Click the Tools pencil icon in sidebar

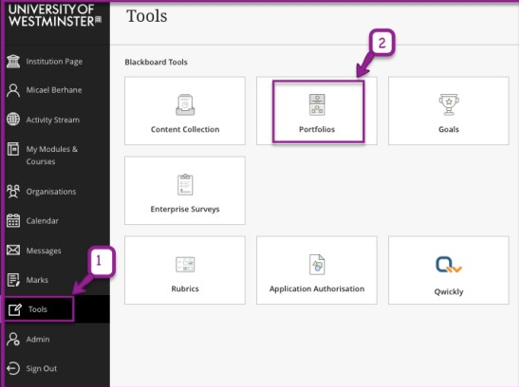(x=15, y=309)
